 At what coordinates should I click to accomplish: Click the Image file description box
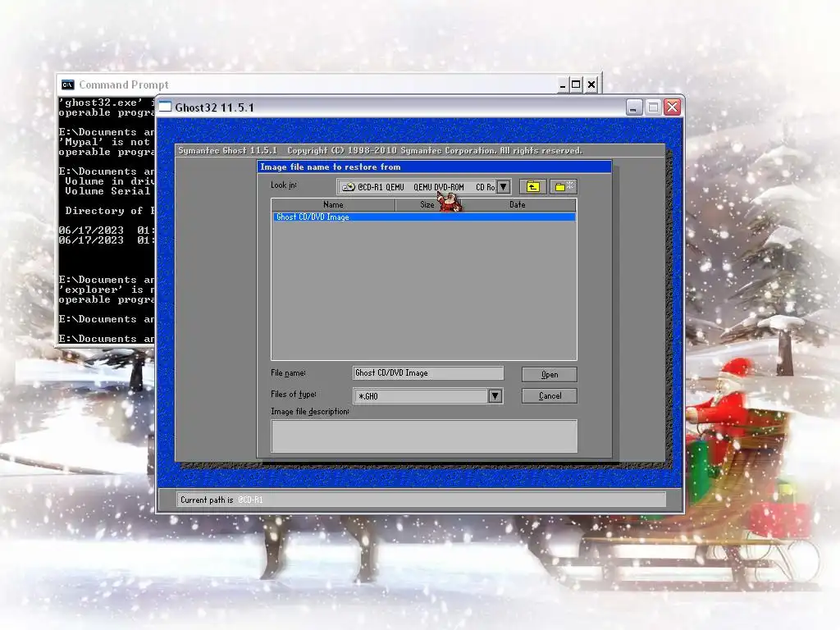424,436
